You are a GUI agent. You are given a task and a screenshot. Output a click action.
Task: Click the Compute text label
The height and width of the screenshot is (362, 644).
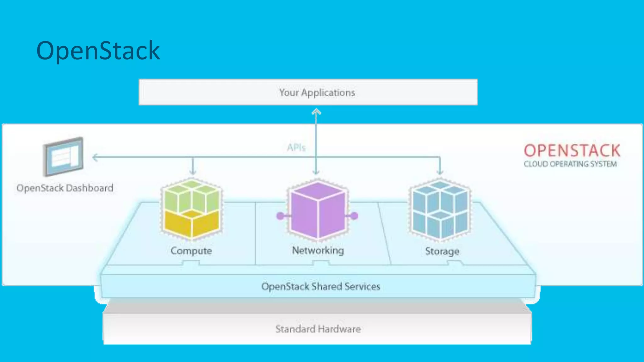click(x=191, y=251)
